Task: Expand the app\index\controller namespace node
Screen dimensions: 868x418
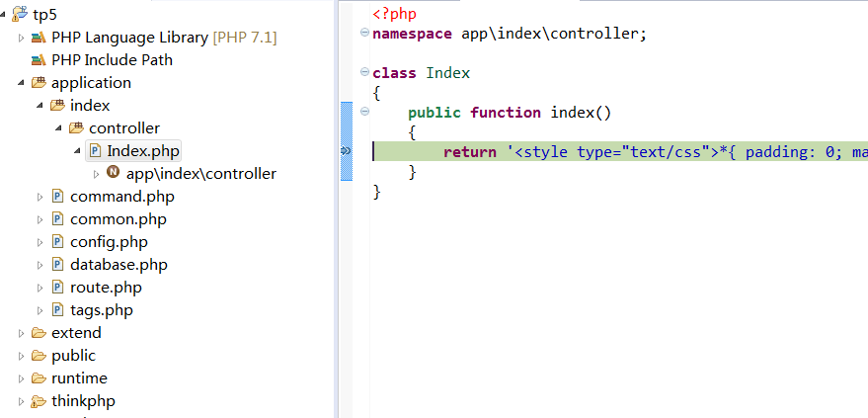Action: click(x=97, y=174)
